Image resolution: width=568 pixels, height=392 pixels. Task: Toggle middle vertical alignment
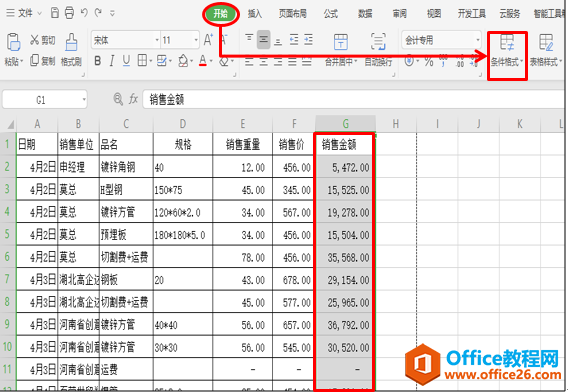(x=263, y=39)
